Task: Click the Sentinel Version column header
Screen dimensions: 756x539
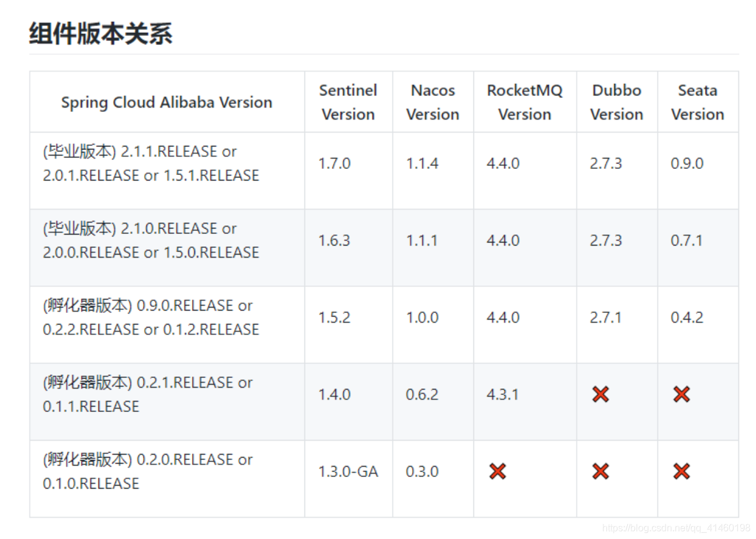Action: tap(348, 102)
